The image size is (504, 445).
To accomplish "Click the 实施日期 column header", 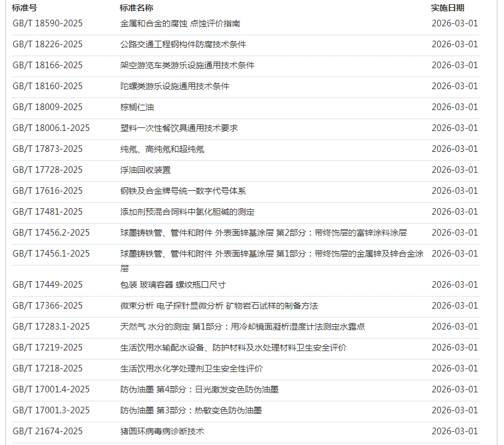I will point(447,8).
